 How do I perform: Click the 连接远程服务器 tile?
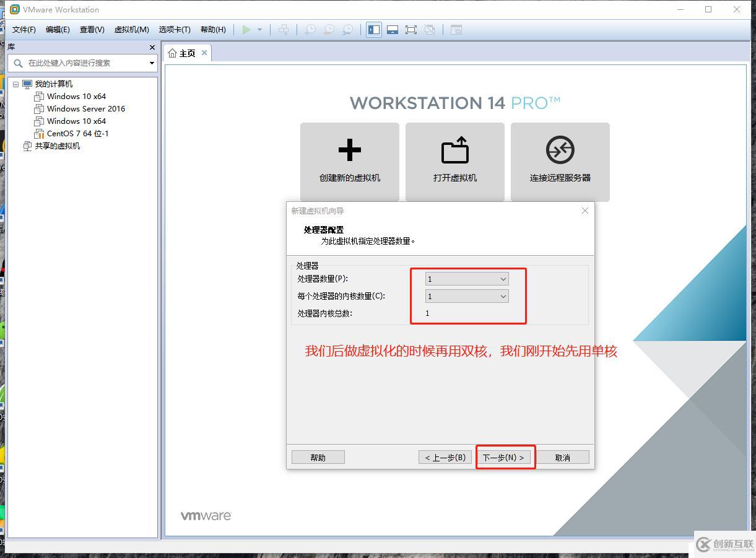(560, 162)
